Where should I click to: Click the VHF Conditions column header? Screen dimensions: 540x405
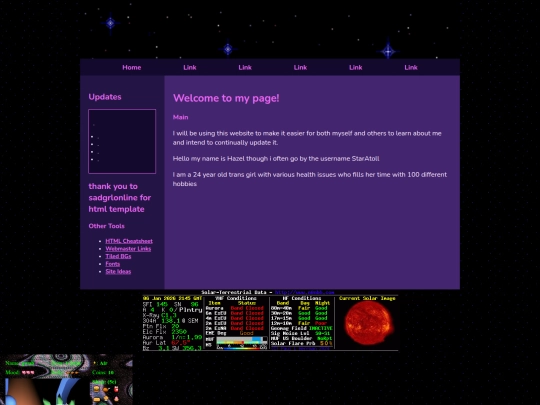pos(236,298)
